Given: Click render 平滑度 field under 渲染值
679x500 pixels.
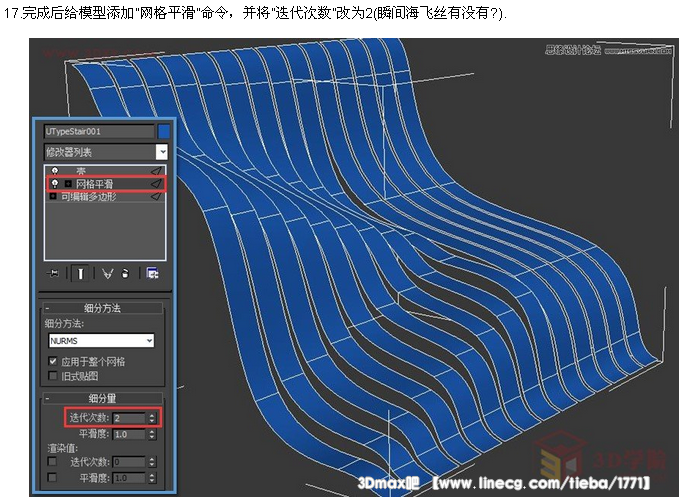Looking at the screenshot, I should tap(129, 478).
